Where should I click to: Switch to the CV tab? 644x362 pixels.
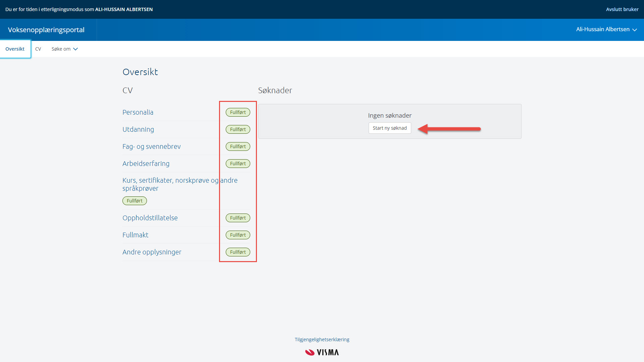tap(38, 49)
